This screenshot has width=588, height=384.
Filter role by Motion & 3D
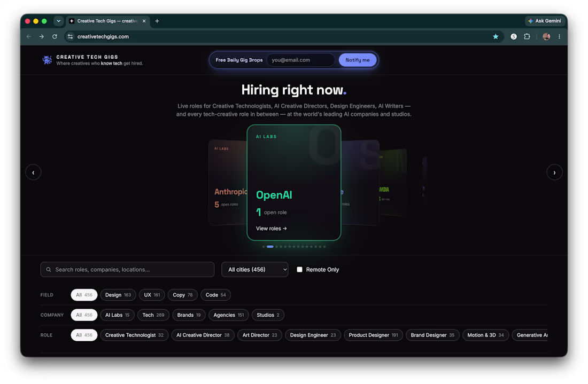point(485,335)
